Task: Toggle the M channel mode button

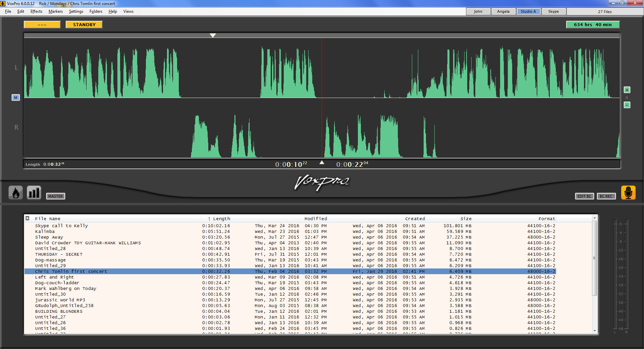Action: click(15, 98)
